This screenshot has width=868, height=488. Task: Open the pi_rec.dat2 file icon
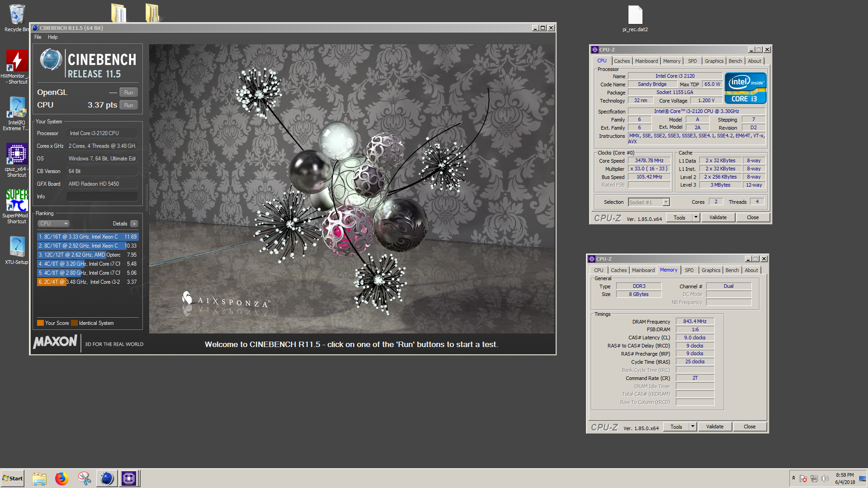pos(635,19)
